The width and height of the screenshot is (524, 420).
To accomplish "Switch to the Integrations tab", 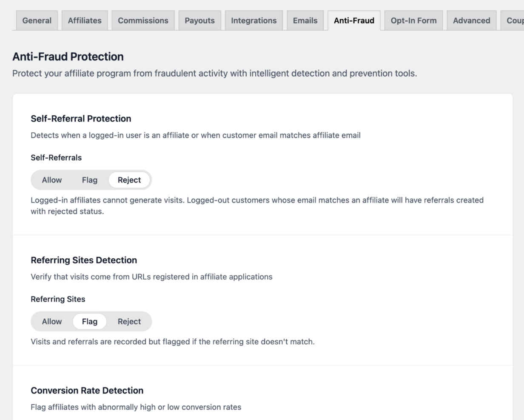I will click(x=253, y=20).
